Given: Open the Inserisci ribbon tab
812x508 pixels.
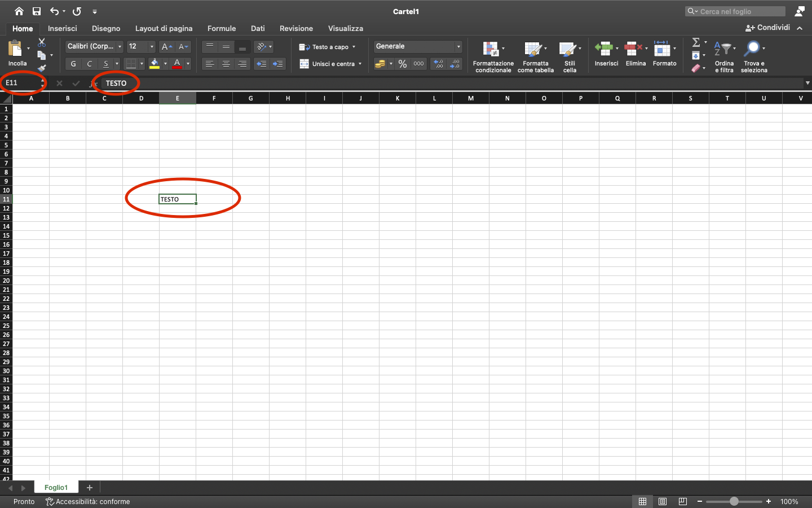Looking at the screenshot, I should tap(62, 28).
